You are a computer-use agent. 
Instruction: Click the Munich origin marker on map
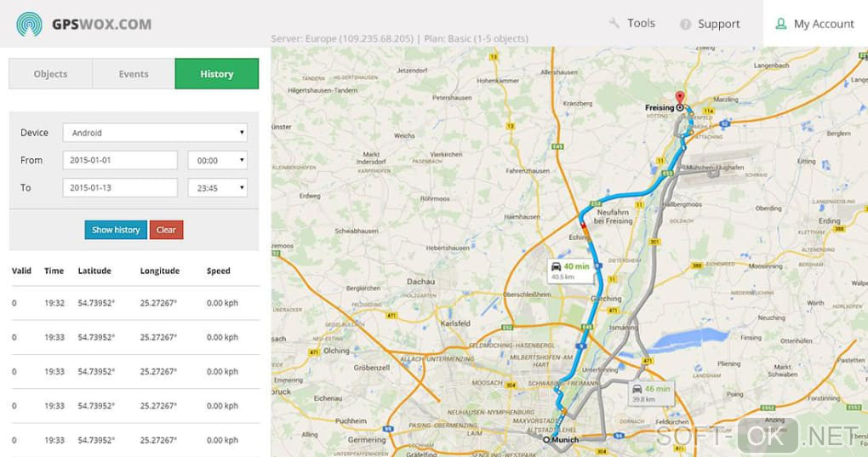pos(546,440)
